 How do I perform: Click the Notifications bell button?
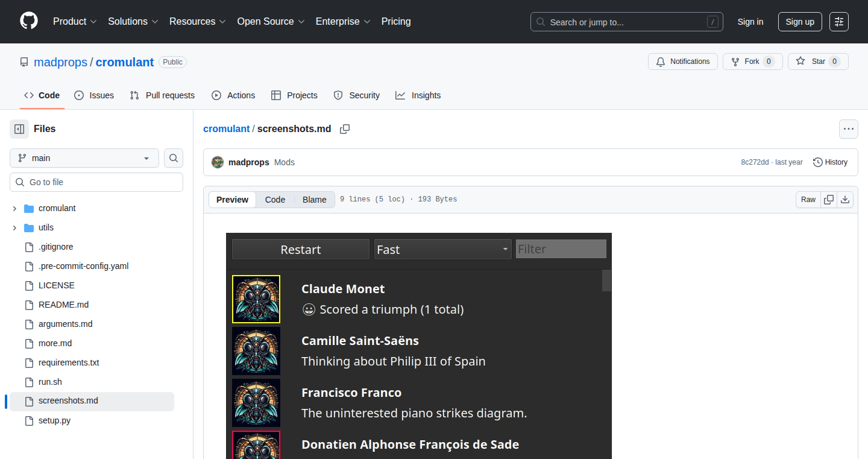click(683, 62)
